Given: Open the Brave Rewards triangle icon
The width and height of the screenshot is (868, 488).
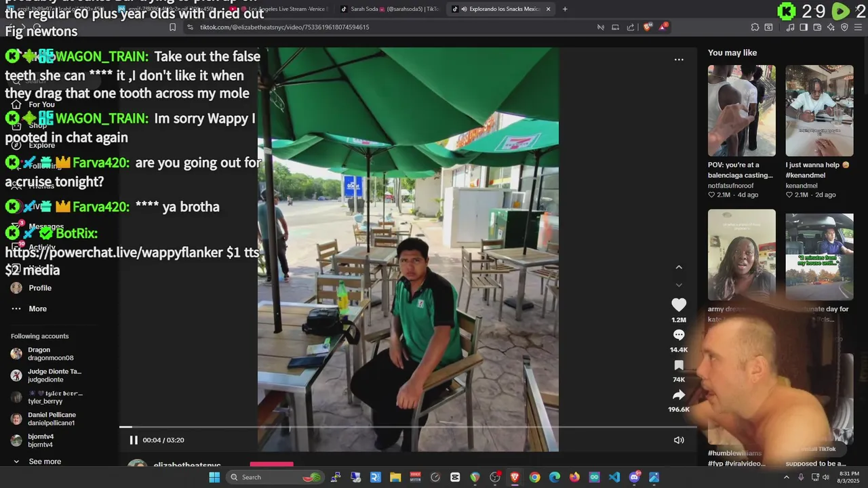Looking at the screenshot, I should tap(663, 27).
